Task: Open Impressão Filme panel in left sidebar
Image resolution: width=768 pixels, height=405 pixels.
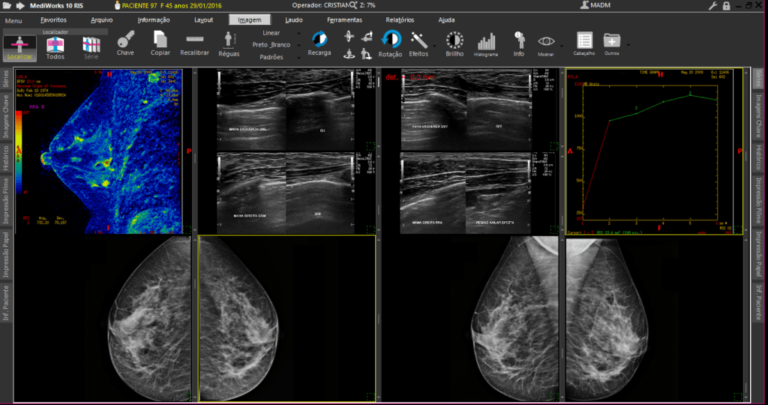Action: 6,201
